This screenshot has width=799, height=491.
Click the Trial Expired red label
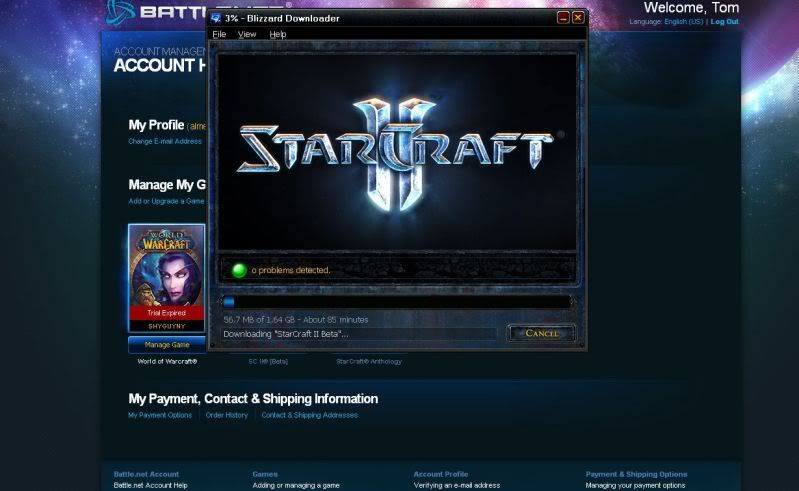click(x=167, y=313)
